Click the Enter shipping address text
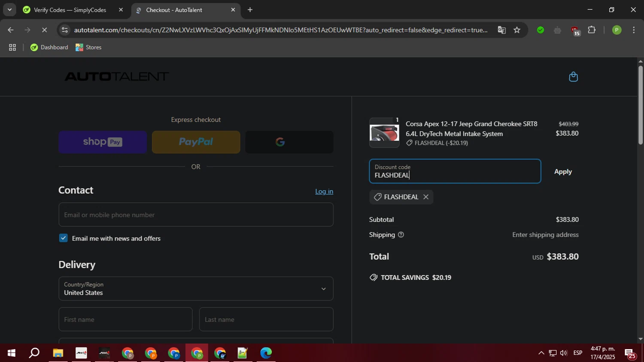Viewport: 644px width, 362px height. pos(545,235)
